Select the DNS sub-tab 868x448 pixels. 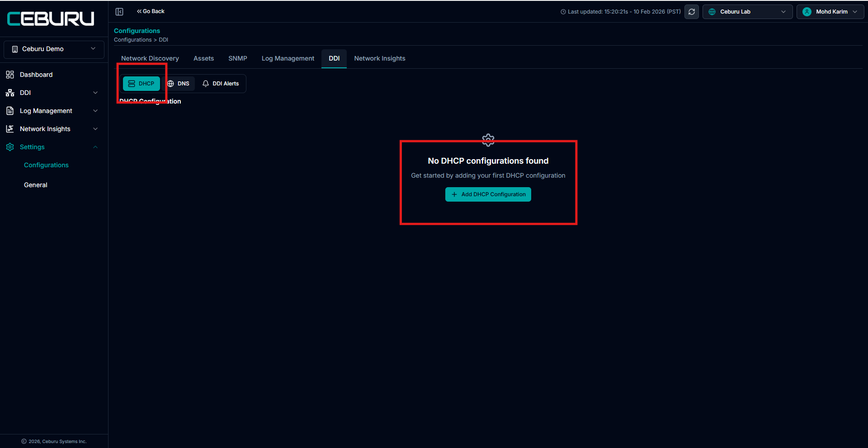point(178,84)
